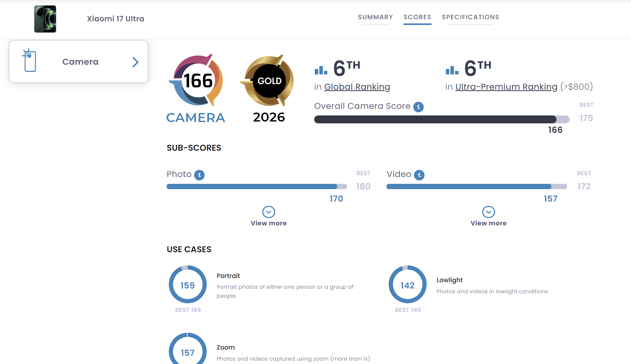Open the Global Ranking link
This screenshot has width=631, height=364.
357,87
